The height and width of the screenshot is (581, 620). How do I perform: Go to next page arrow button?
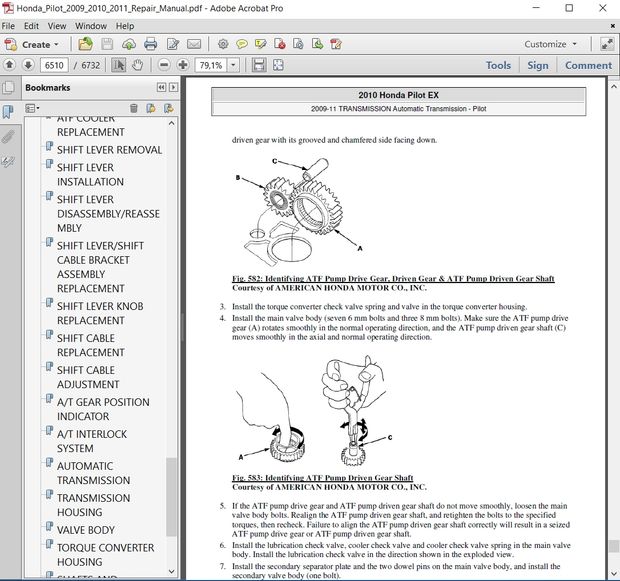[x=28, y=64]
